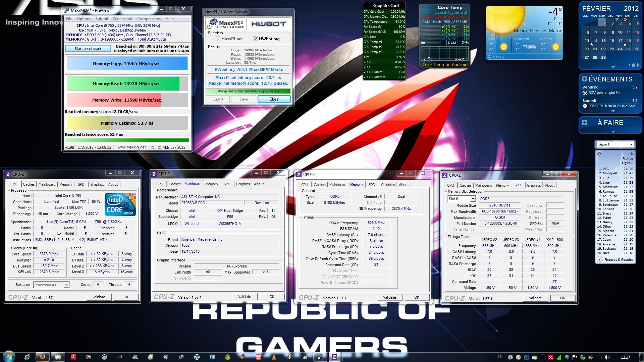The height and width of the screenshot is (362, 644).
Task: Open the File menu in MaxxMEM
Action: [x=69, y=19]
